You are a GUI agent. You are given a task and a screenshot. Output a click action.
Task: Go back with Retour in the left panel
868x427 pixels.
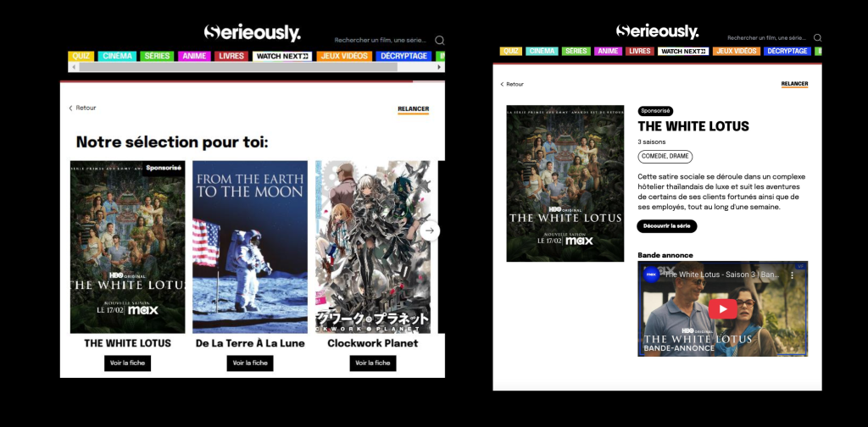click(x=82, y=108)
